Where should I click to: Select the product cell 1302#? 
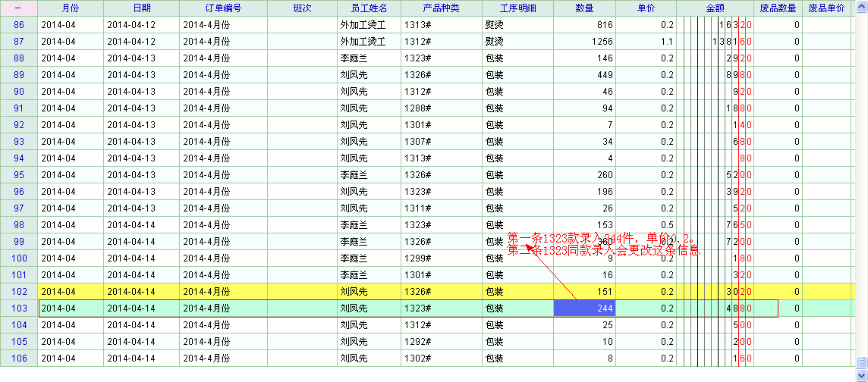pyautogui.click(x=441, y=359)
